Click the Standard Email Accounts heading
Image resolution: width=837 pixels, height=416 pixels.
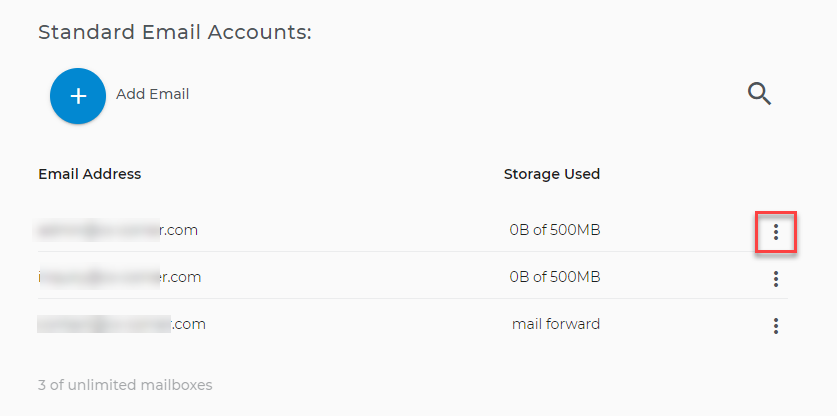[175, 33]
